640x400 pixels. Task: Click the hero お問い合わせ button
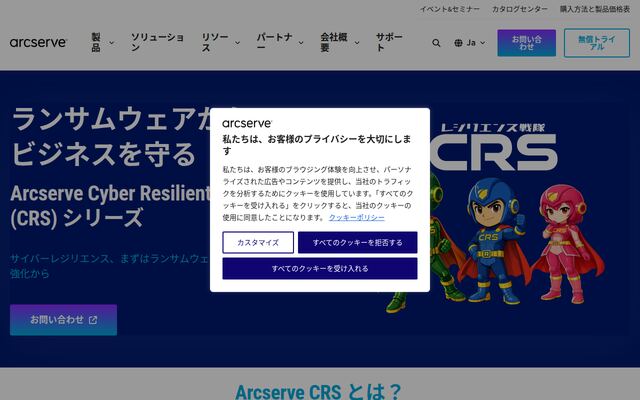click(63, 320)
